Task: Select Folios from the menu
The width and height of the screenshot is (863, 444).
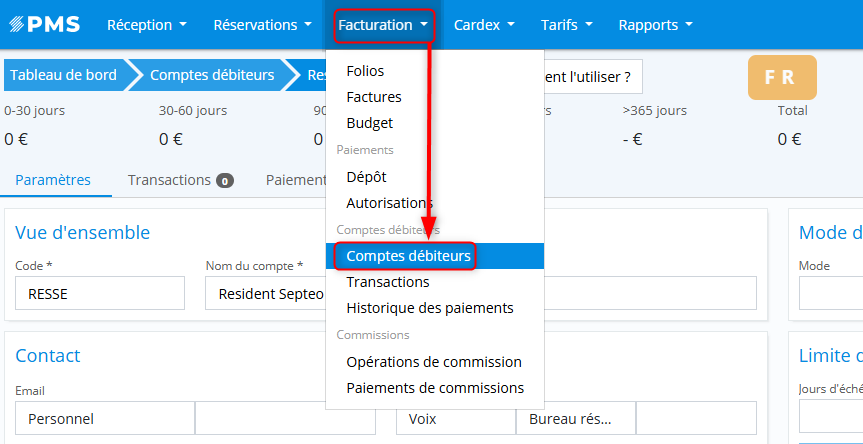Action: [365, 71]
